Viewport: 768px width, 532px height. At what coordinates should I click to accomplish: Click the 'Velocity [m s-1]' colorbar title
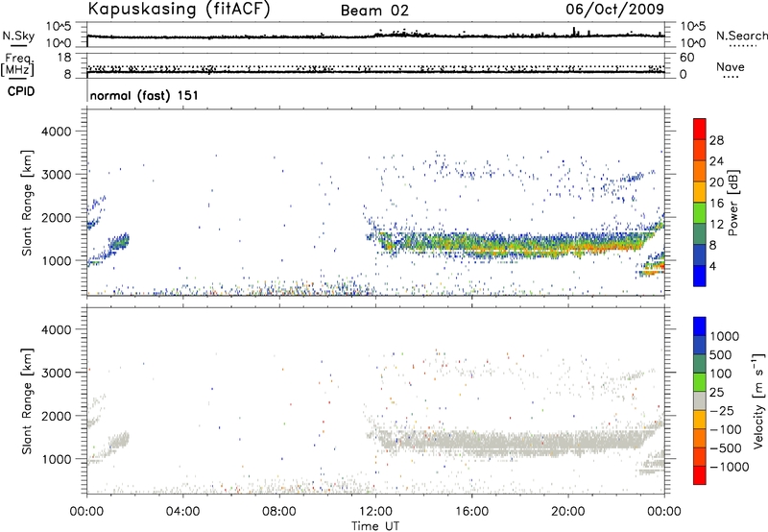coord(758,400)
